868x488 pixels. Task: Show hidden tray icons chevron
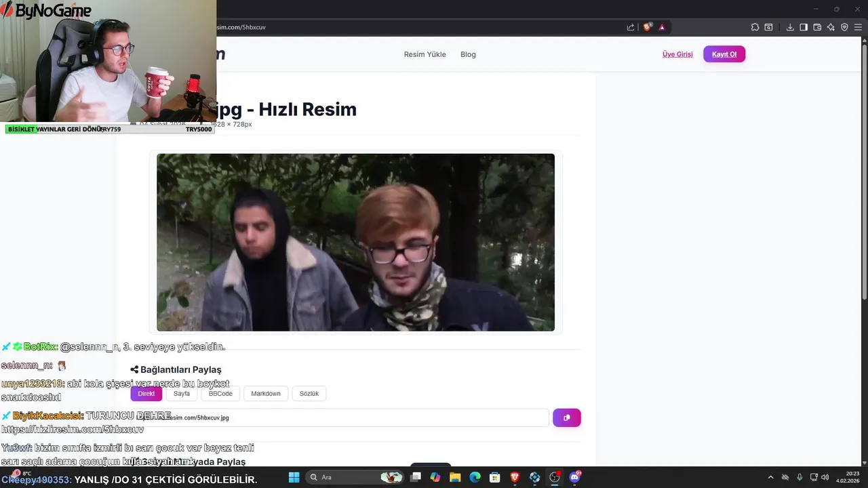[x=770, y=477]
